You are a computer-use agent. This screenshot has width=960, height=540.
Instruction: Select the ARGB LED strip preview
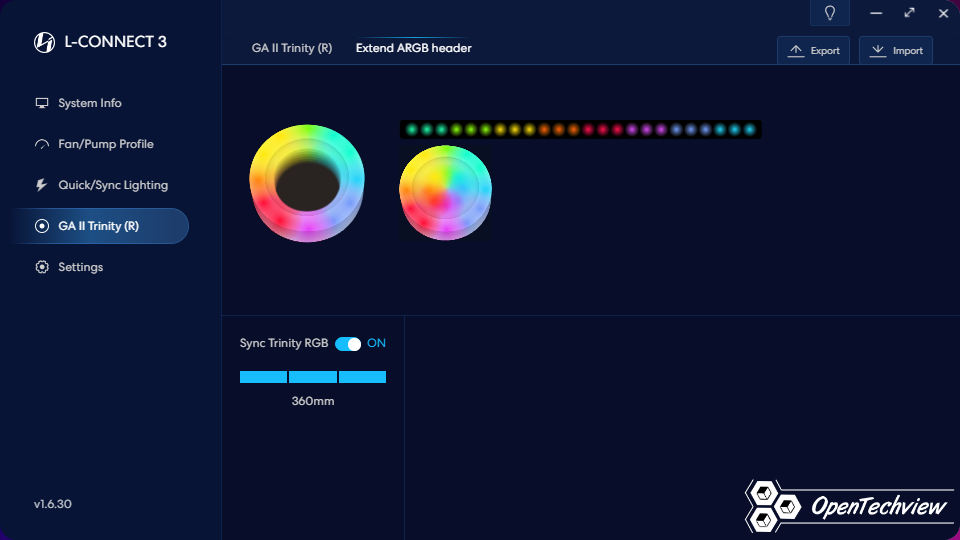coord(580,129)
